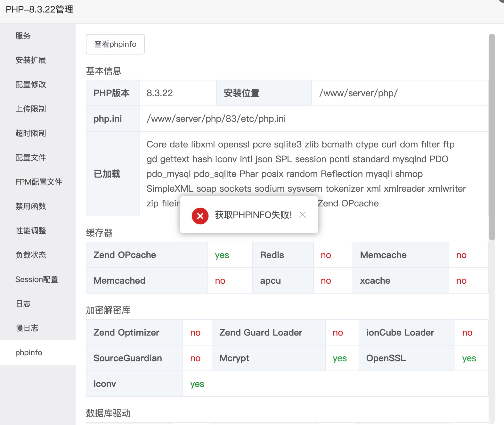Select 安装扩展 in the sidebar
The image size is (504, 425).
point(31,60)
